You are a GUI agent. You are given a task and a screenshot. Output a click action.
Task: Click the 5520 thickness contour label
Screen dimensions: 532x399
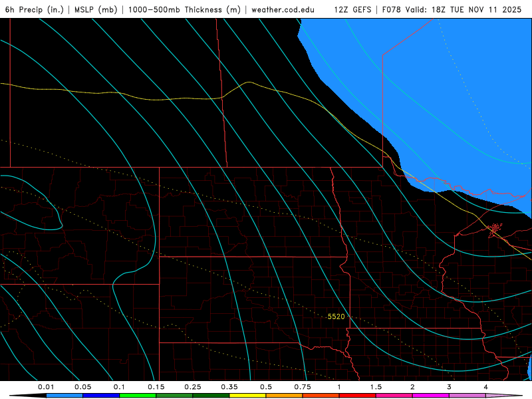tap(336, 317)
